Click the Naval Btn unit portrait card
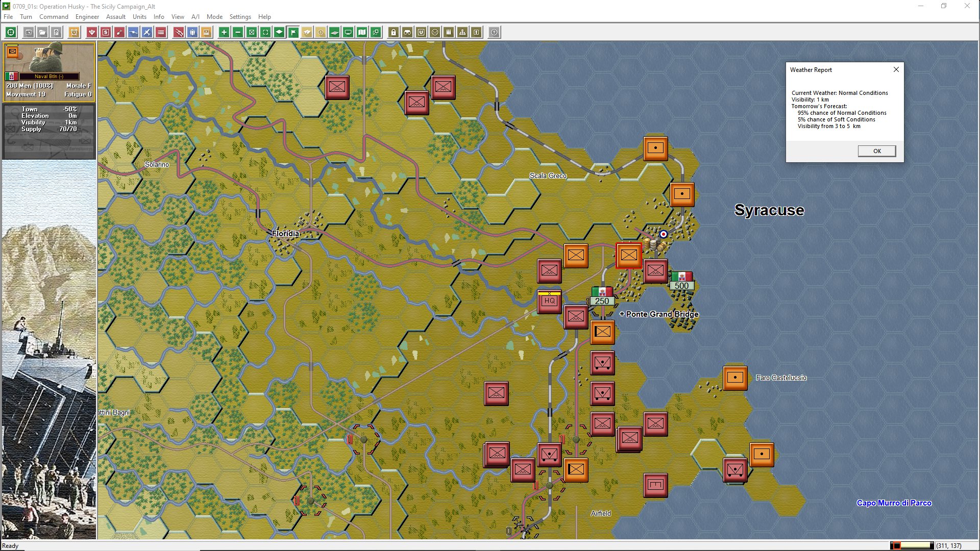This screenshot has width=980, height=551. [49, 71]
